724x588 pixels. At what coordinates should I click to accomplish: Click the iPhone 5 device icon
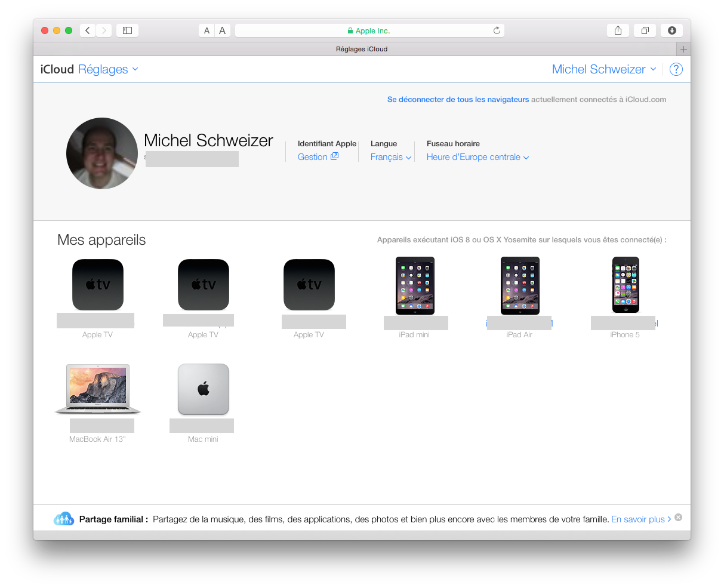coord(625,285)
